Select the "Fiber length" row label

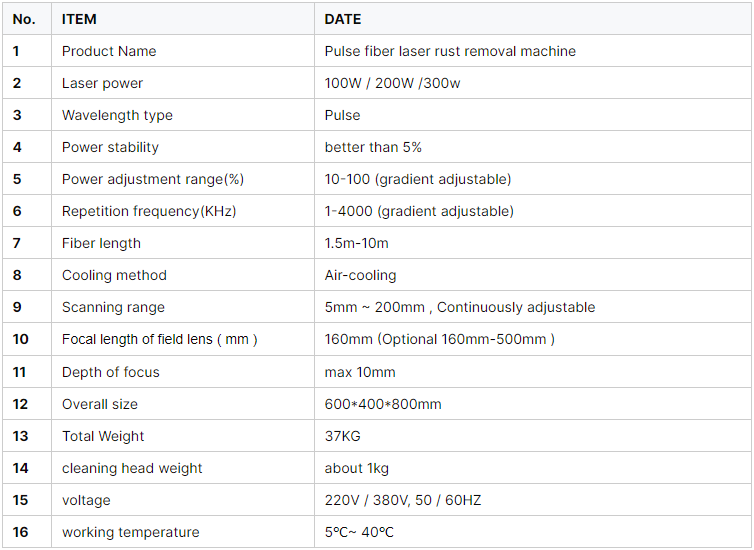coord(101,243)
